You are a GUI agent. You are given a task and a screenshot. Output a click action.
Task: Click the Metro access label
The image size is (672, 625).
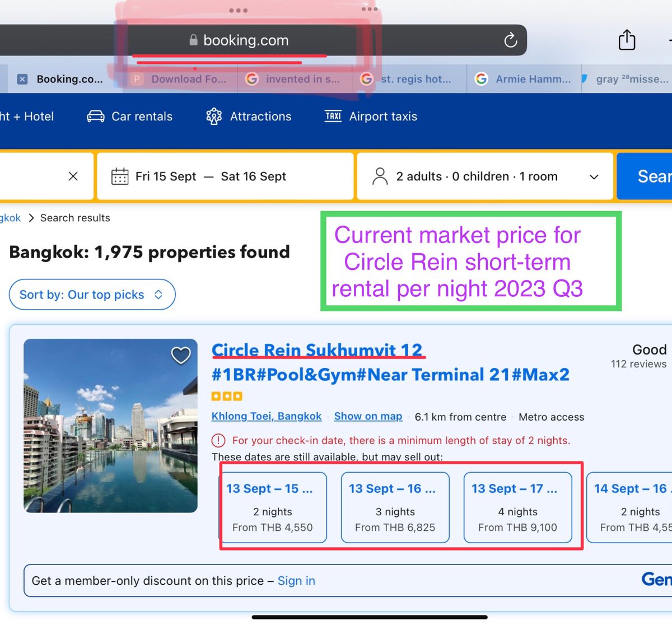[551, 417]
